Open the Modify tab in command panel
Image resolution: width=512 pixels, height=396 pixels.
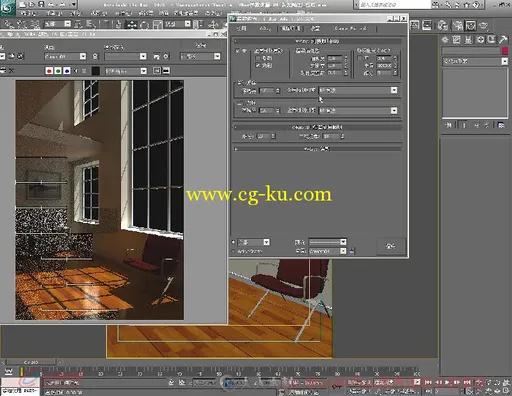(456, 40)
